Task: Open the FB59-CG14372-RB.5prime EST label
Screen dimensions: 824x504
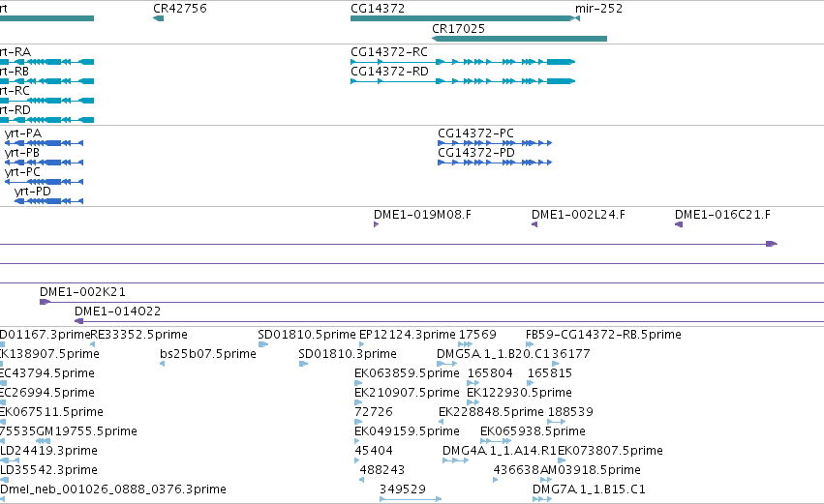Action: point(603,335)
